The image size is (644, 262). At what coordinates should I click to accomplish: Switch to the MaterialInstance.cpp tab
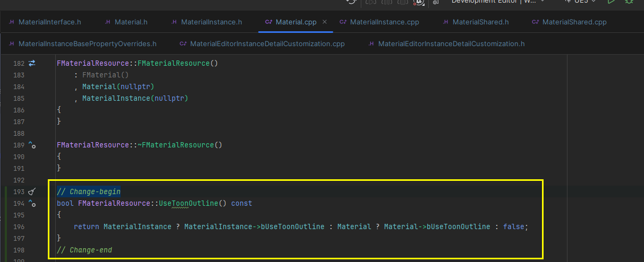(379, 22)
